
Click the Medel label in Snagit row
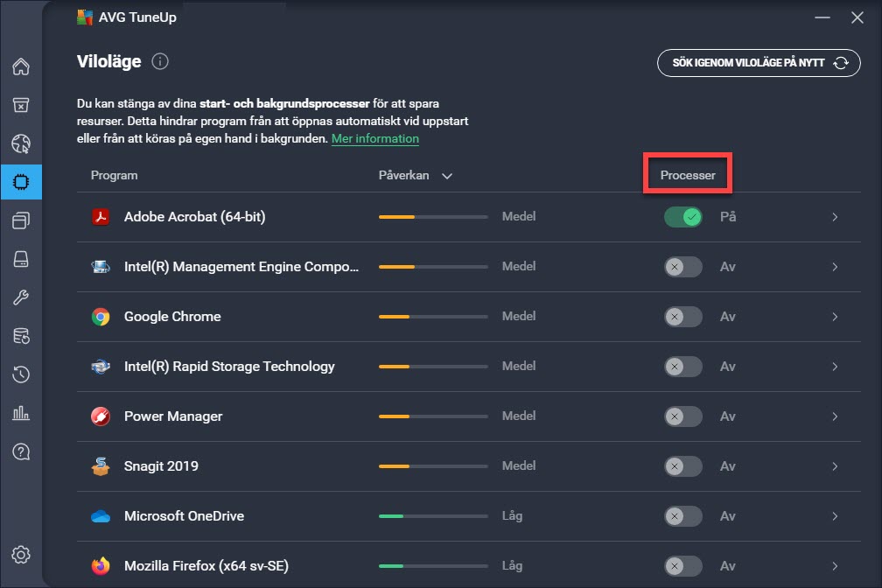point(519,465)
